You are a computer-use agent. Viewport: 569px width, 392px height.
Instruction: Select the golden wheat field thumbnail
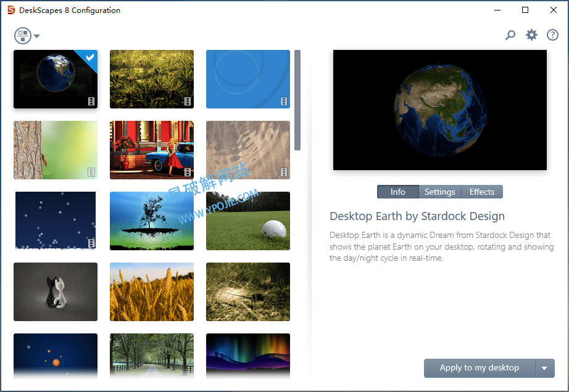point(152,292)
